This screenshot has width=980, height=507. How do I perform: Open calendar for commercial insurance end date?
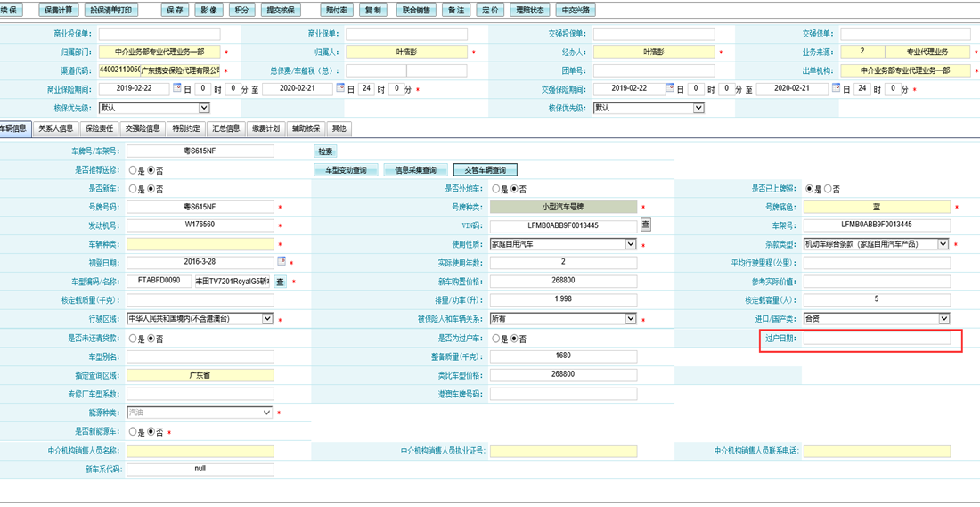340,88
